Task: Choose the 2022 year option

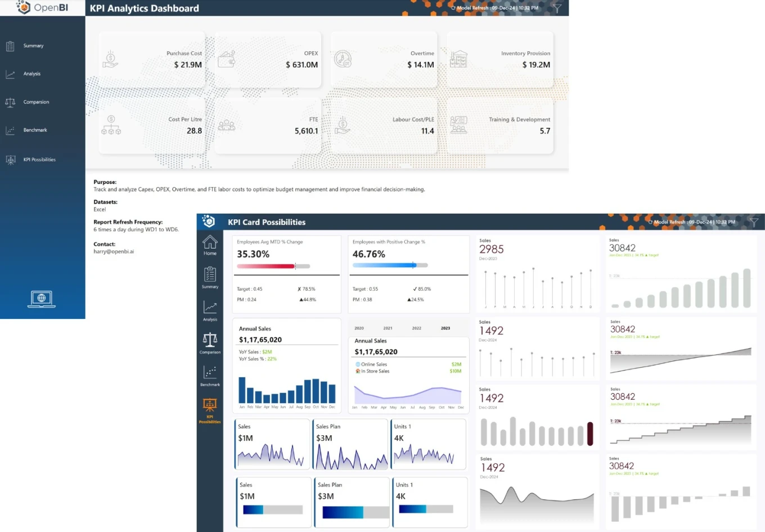Action: 416,328
